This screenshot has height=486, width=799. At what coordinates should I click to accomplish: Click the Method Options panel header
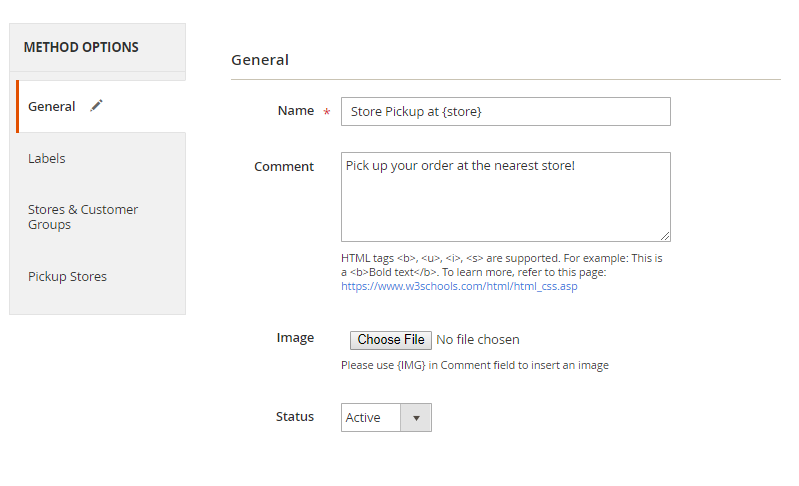[x=81, y=47]
